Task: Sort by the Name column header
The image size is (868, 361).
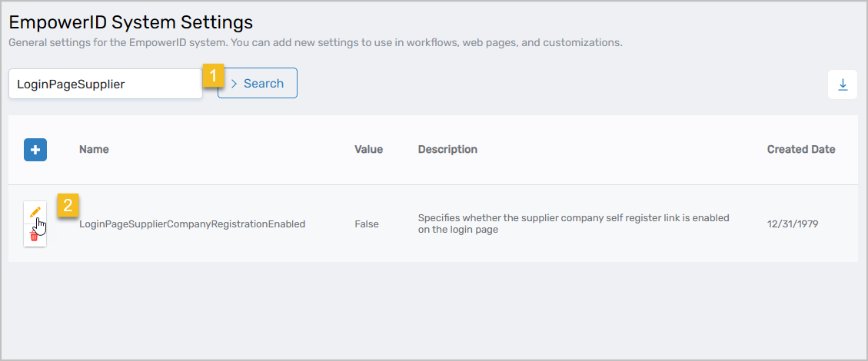Action: pos(94,150)
